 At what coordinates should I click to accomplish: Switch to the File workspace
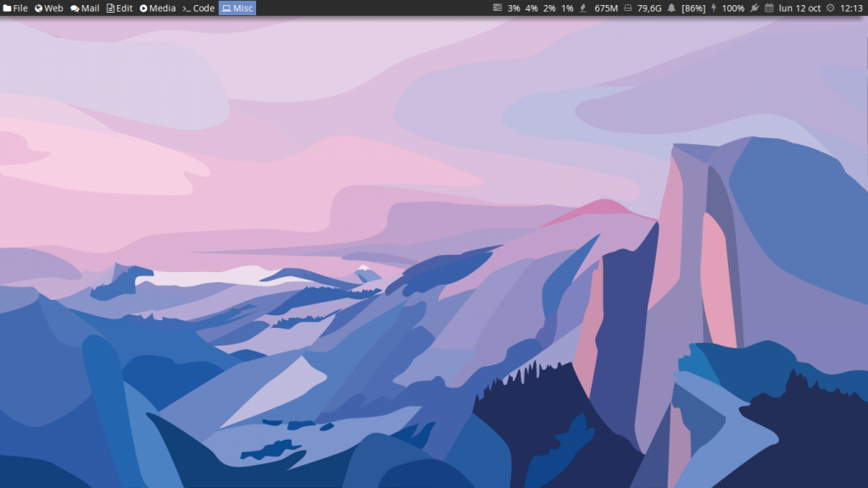click(x=16, y=8)
